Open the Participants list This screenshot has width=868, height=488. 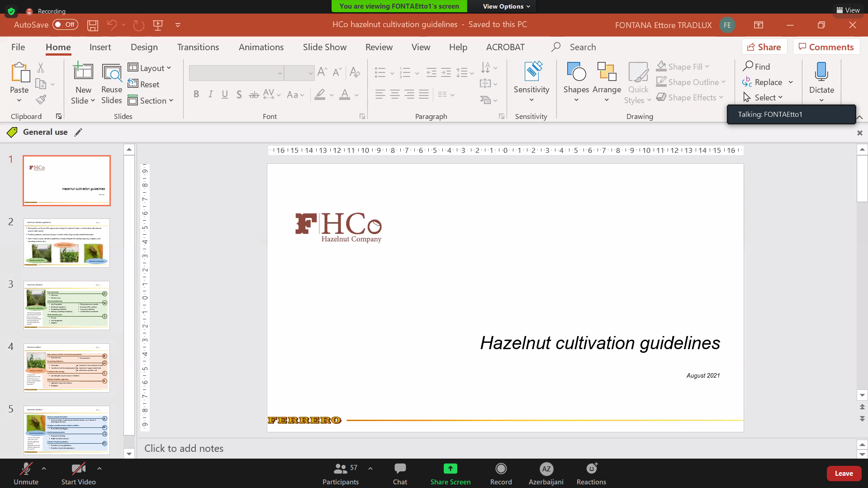point(341,474)
